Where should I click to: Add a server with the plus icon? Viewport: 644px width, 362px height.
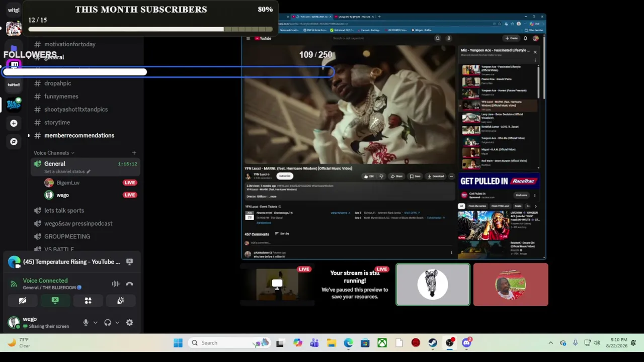[14, 123]
